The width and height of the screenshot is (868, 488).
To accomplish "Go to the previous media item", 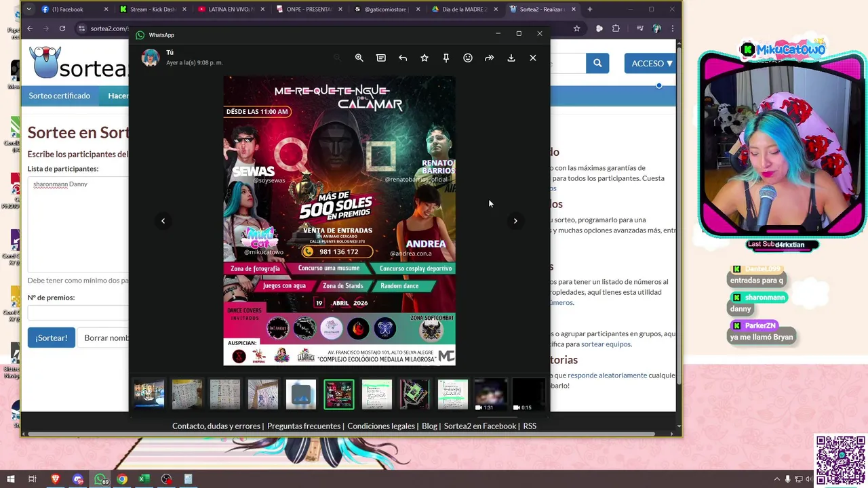I will click(x=163, y=221).
